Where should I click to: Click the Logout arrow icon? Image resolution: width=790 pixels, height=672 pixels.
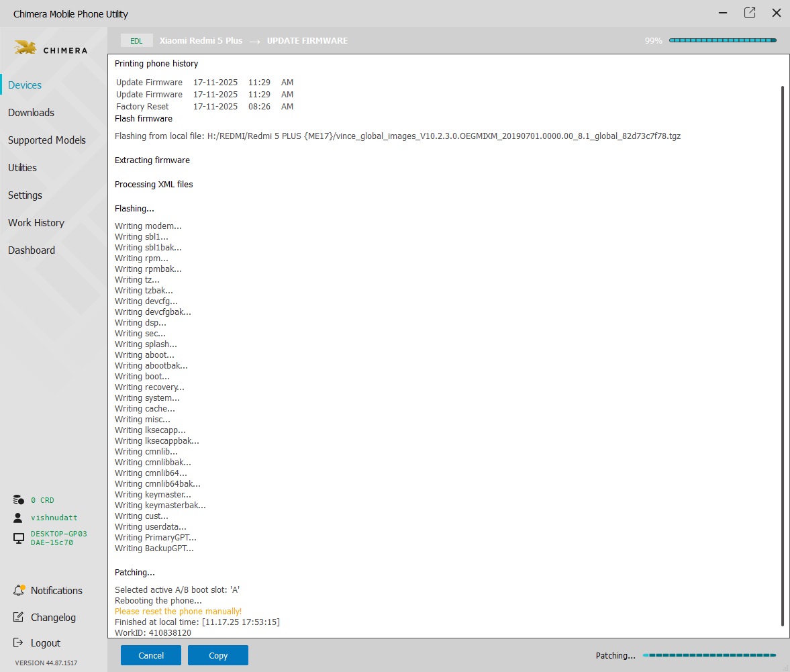(x=18, y=642)
